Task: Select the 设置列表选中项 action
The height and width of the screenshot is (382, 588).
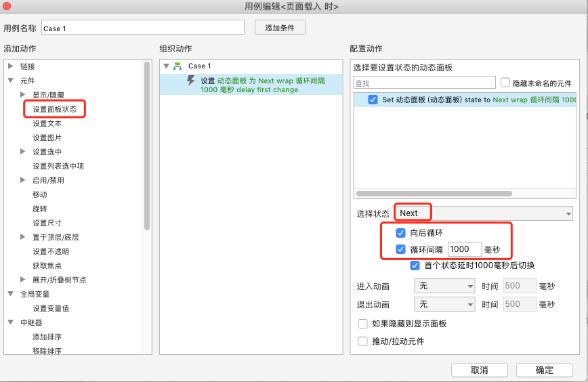Action: [x=58, y=166]
